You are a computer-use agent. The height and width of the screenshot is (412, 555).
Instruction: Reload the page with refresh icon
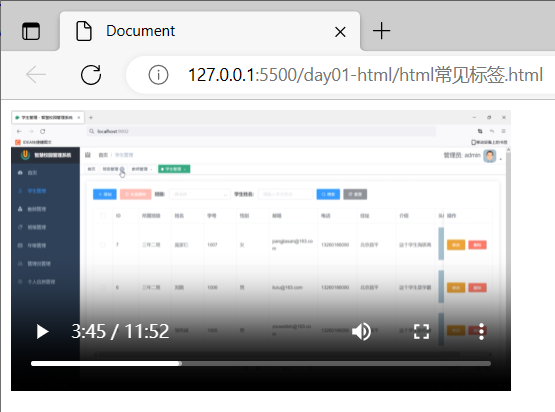click(x=91, y=75)
